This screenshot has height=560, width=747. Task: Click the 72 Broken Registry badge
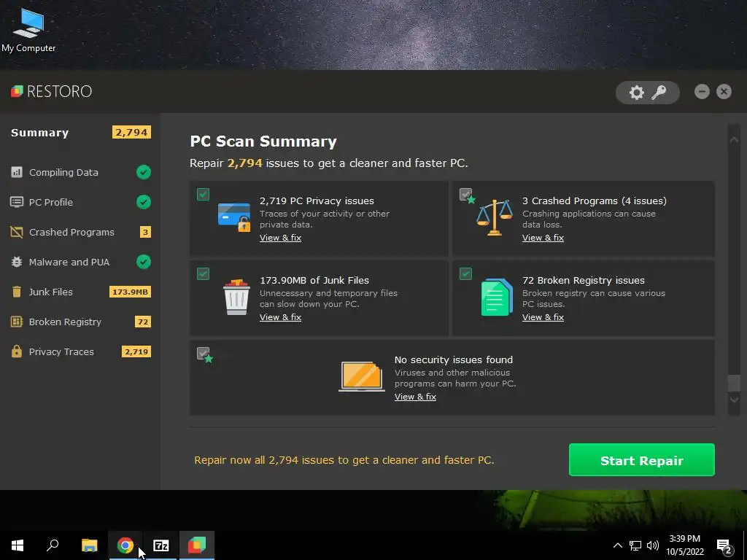pyautogui.click(x=143, y=322)
